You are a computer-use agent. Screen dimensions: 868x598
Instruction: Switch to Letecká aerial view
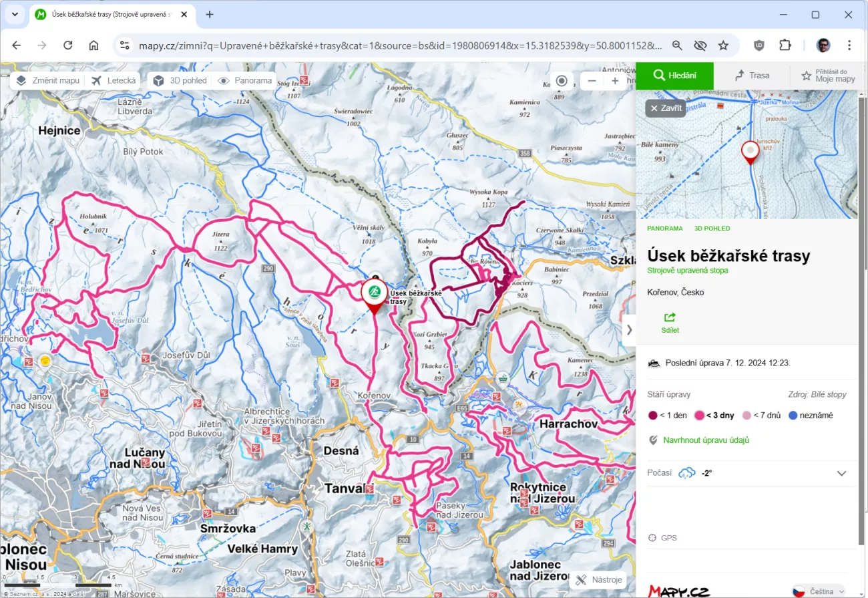pos(114,81)
